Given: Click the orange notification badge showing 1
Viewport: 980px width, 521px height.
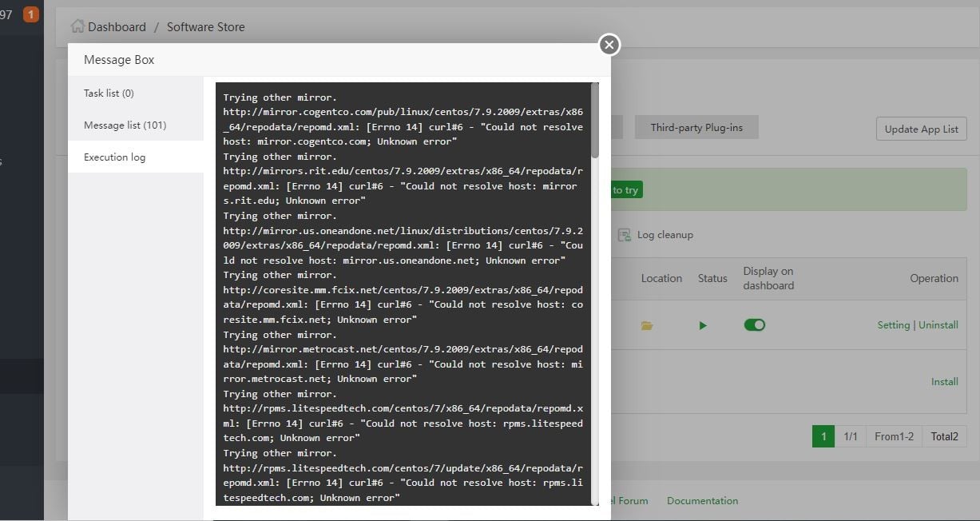Looking at the screenshot, I should coord(31,14).
